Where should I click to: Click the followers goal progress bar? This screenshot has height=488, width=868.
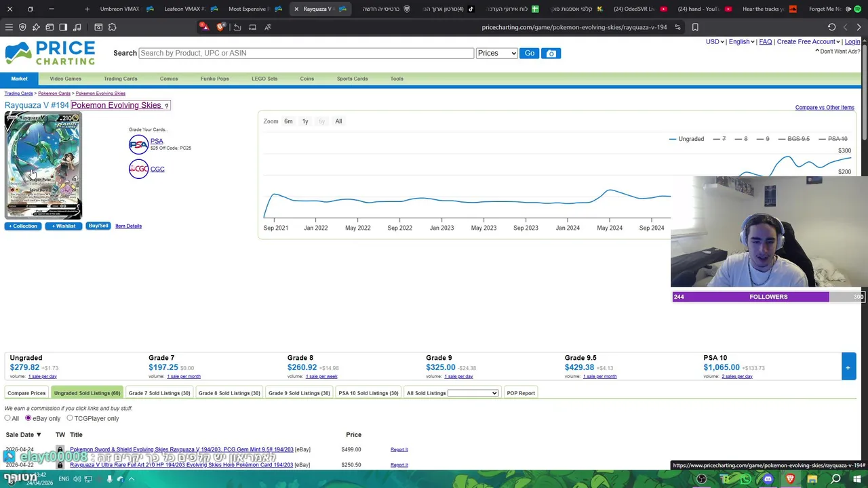(768, 297)
